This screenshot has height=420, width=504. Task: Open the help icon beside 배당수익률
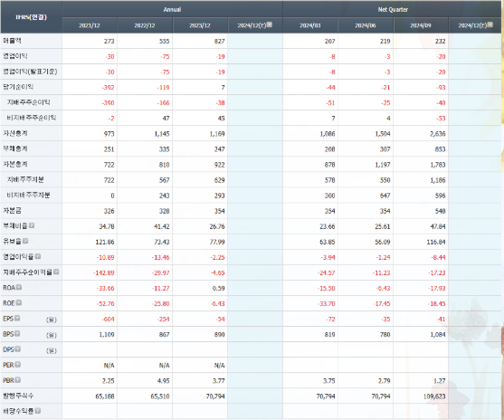[x=38, y=411]
